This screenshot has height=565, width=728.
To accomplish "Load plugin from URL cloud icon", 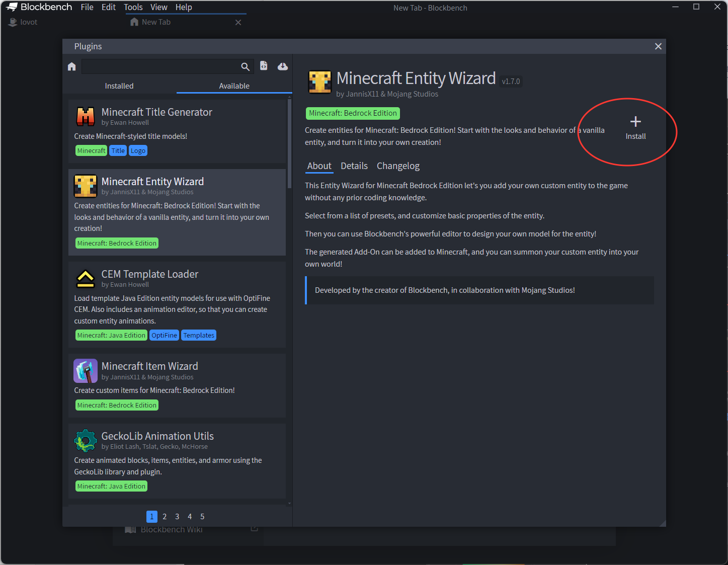I will (x=283, y=66).
